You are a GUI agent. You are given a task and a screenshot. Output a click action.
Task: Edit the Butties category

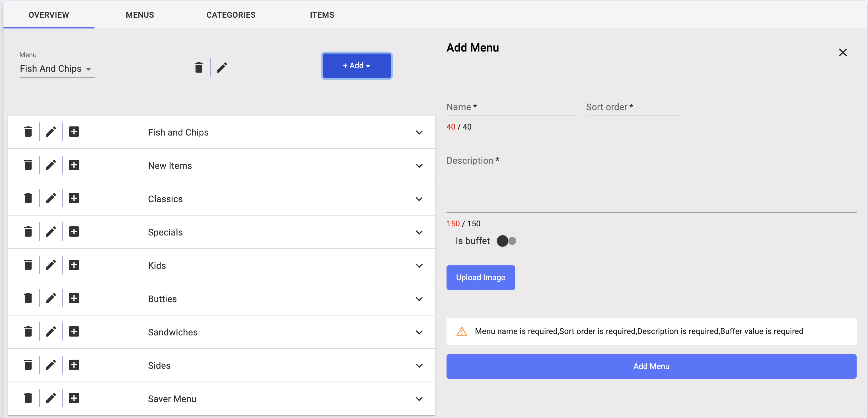click(51, 298)
